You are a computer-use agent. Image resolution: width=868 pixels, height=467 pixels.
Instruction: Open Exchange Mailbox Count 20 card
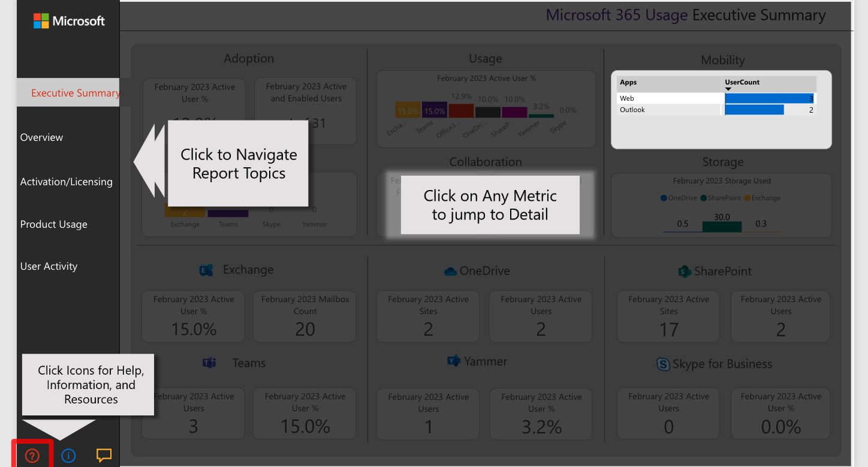(305, 316)
